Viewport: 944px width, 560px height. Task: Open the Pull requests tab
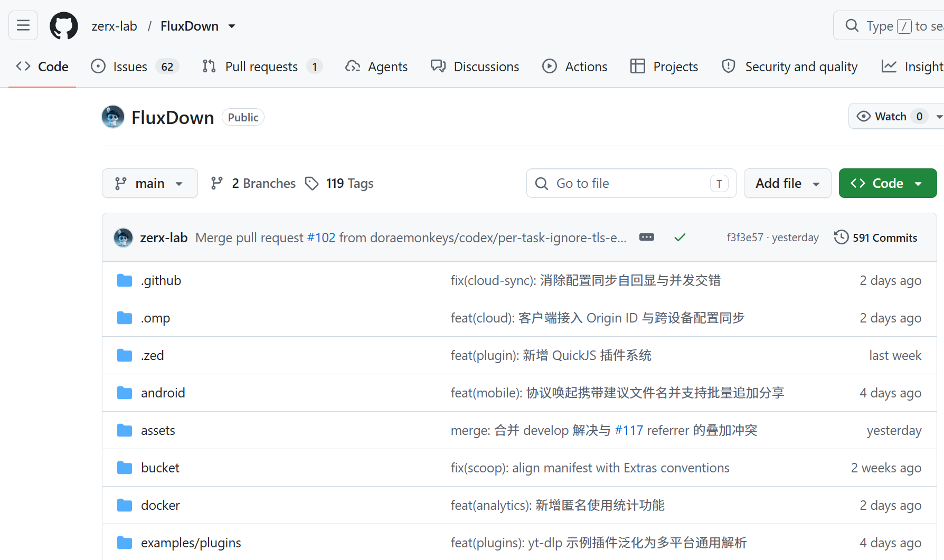point(262,67)
